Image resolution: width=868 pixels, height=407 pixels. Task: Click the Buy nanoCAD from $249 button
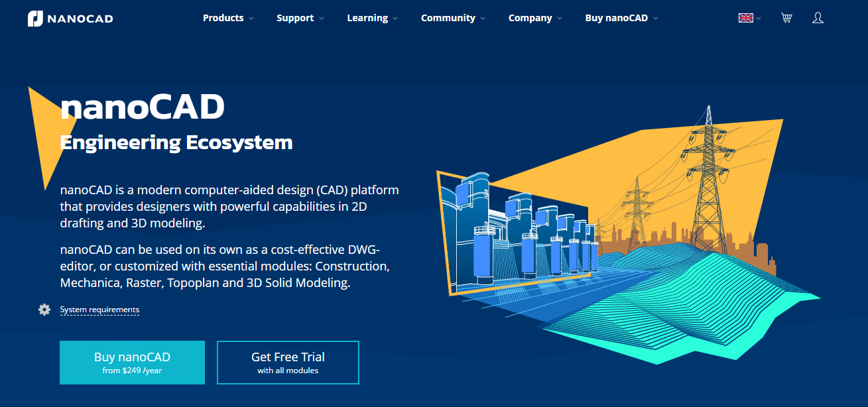click(132, 363)
